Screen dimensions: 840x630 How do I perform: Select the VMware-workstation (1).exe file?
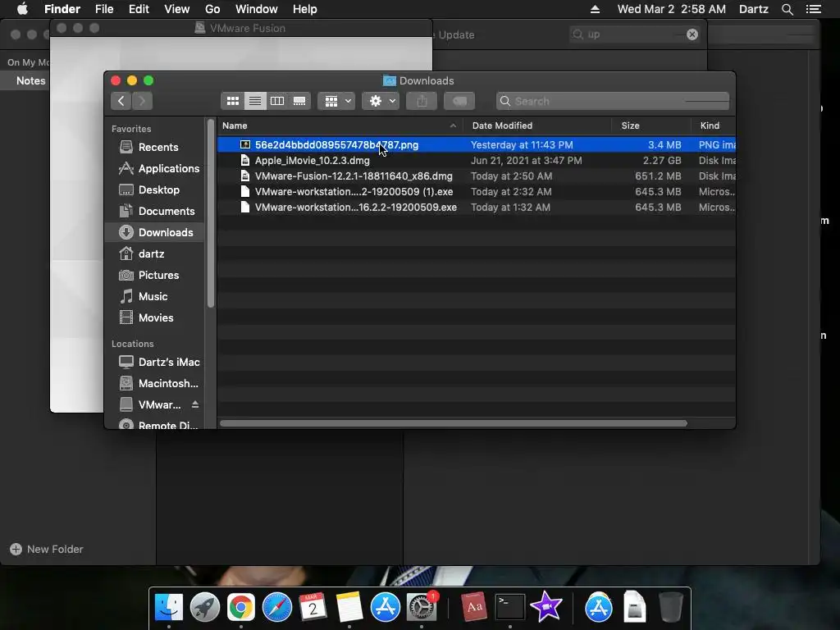[477, 191]
